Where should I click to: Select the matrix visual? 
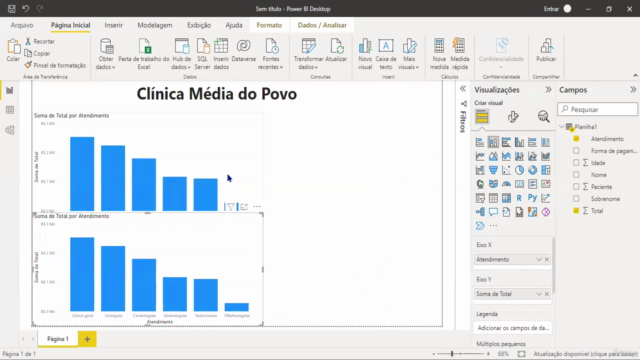point(506,198)
